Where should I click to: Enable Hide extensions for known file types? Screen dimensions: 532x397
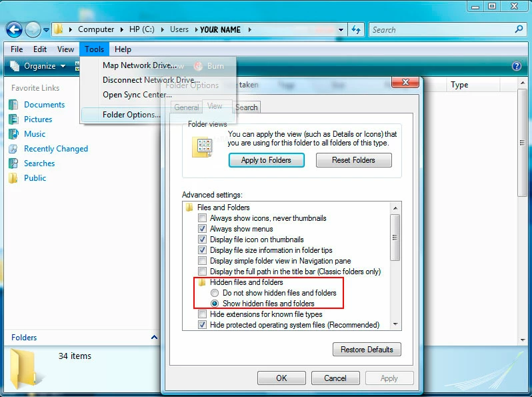pyautogui.click(x=202, y=314)
